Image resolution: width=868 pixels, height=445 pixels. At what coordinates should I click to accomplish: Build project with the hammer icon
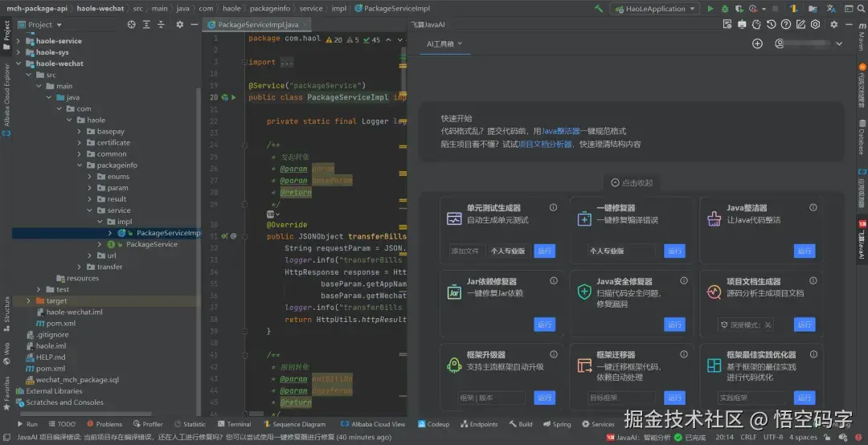[x=599, y=9]
